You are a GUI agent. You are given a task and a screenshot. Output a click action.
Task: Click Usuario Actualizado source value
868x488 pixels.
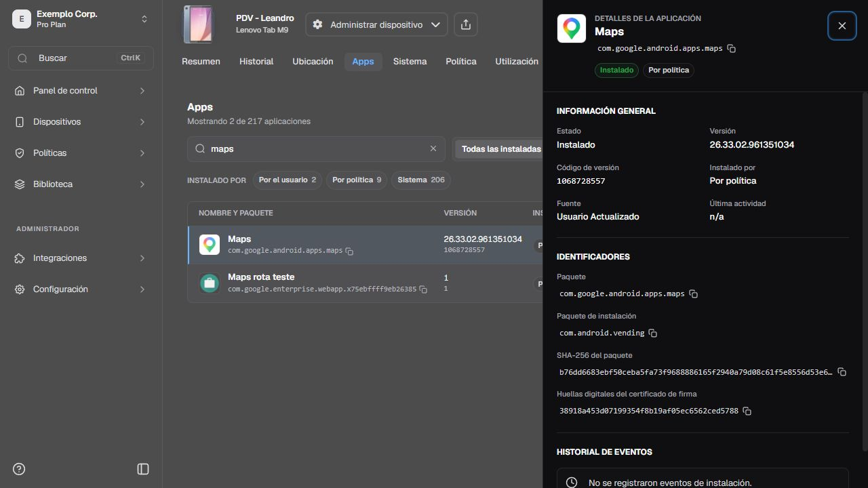coord(597,217)
